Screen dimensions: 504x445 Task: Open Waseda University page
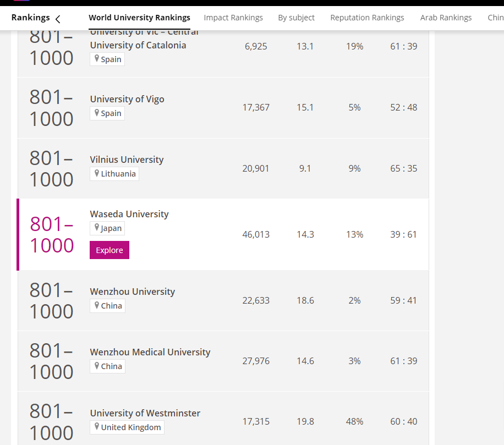click(129, 214)
